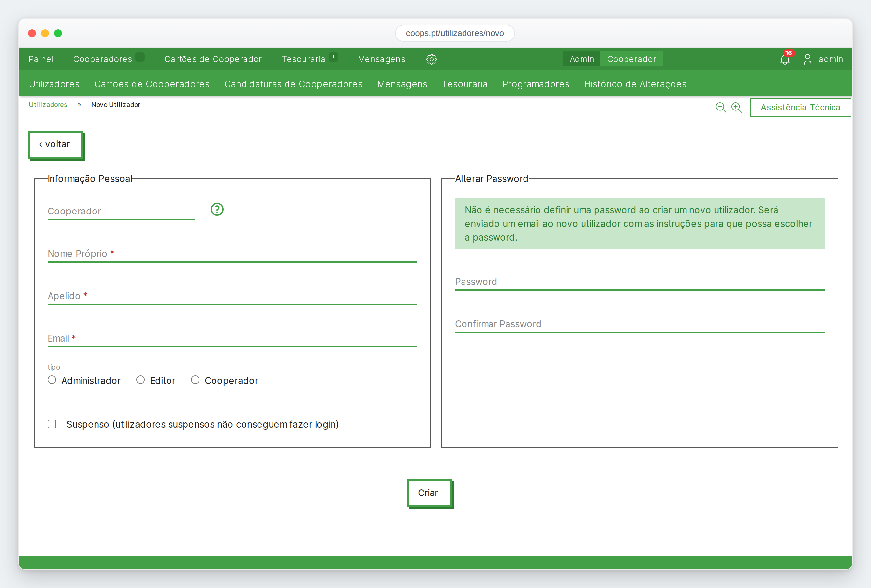Select the Utilizadores submenu tab
The image size is (871, 588).
54,84
